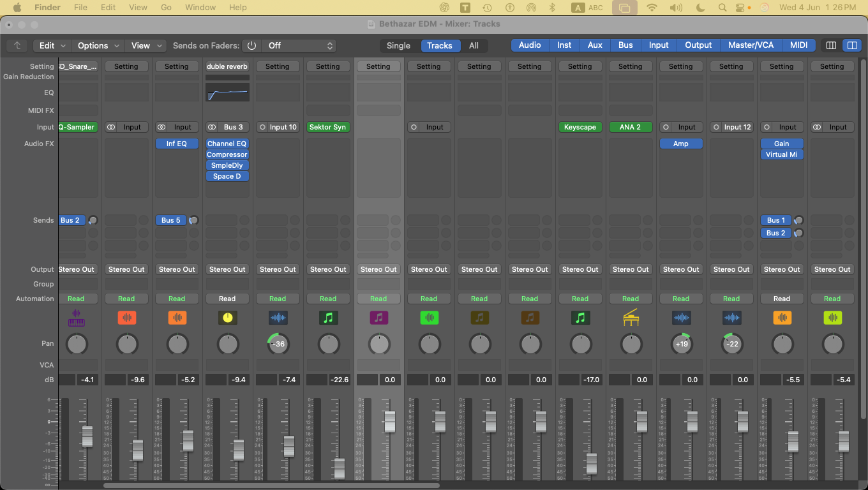Click the pan knob showing -36
Viewport: 868px width, 490px height.
pos(278,344)
